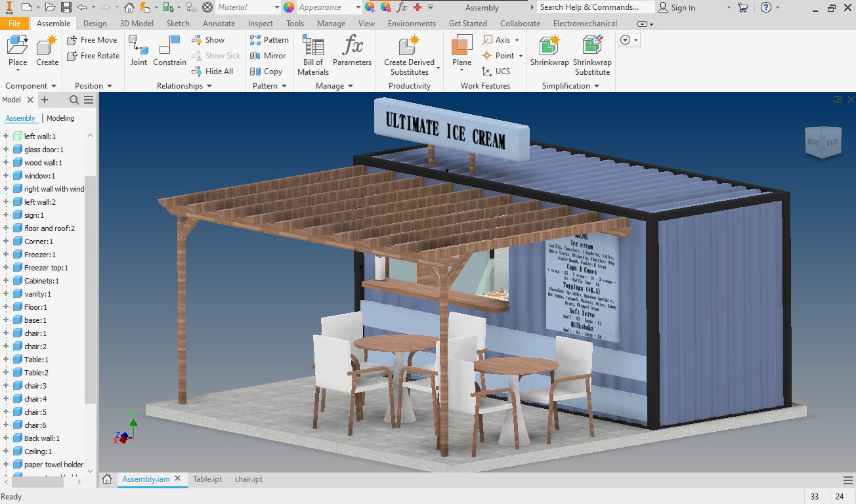The image size is (856, 504).
Task: Add a new browser panel with plus
Action: coord(45,100)
